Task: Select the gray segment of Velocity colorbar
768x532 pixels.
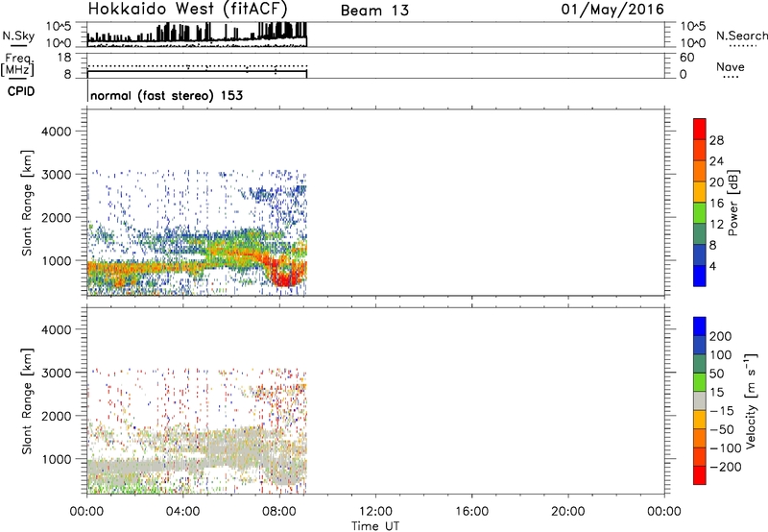Action: click(700, 400)
